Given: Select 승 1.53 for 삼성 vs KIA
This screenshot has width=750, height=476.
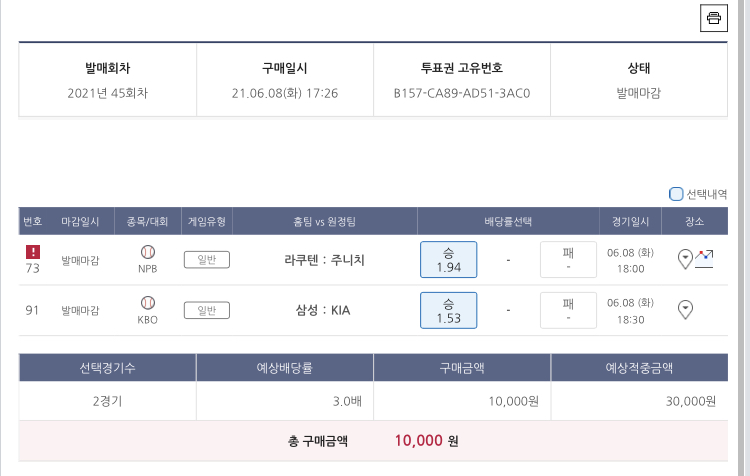Looking at the screenshot, I should pos(448,310).
